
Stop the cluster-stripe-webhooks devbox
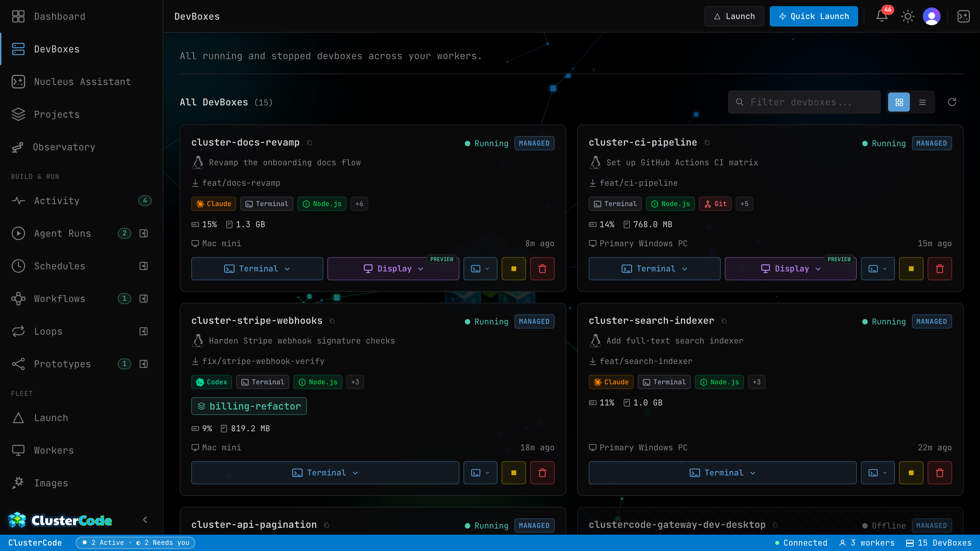point(513,473)
